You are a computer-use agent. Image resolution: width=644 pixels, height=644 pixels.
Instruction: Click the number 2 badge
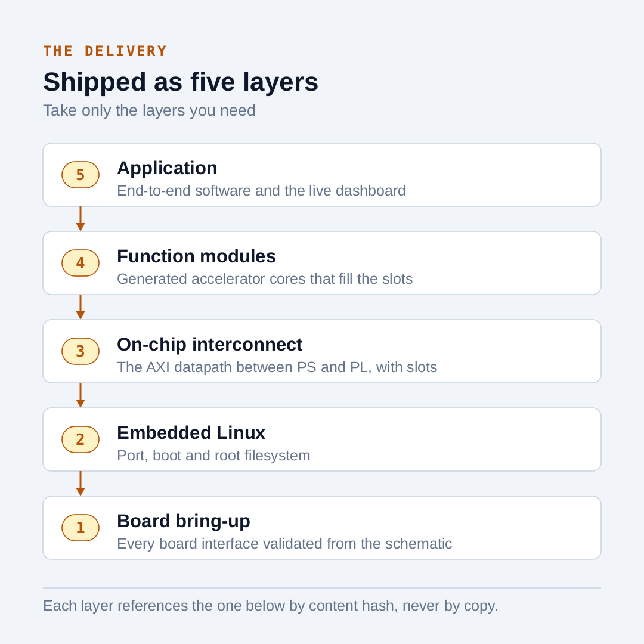click(80, 439)
